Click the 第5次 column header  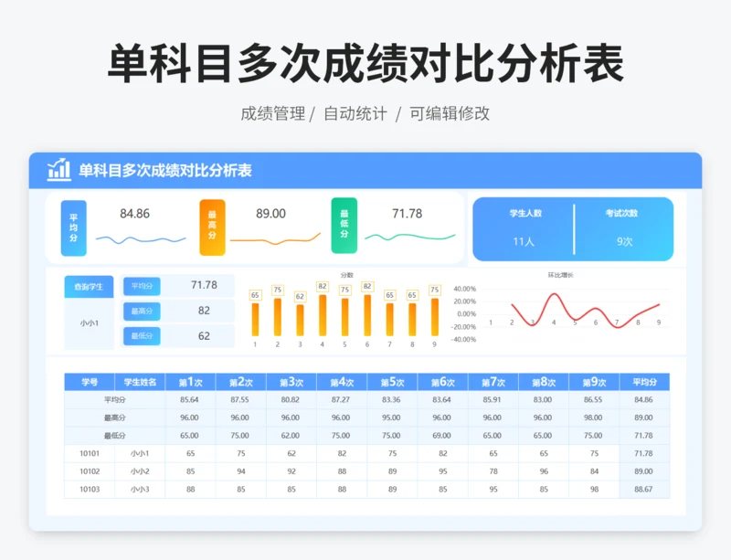point(392,382)
